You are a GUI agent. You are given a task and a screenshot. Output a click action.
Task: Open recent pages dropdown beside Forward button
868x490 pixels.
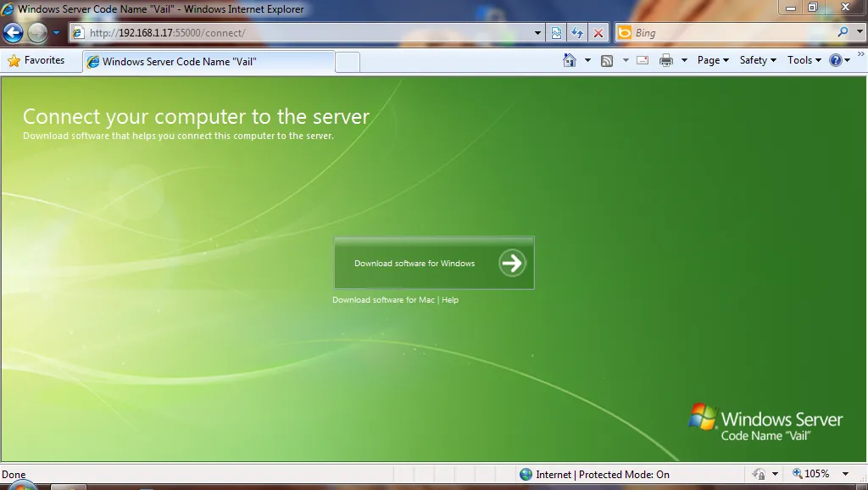point(56,33)
